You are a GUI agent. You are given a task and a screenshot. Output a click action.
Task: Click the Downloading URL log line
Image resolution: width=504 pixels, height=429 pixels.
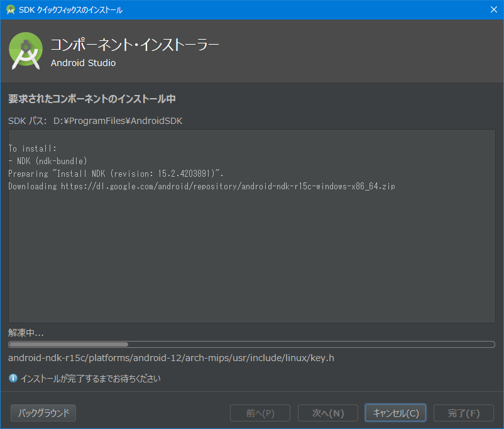(x=202, y=186)
